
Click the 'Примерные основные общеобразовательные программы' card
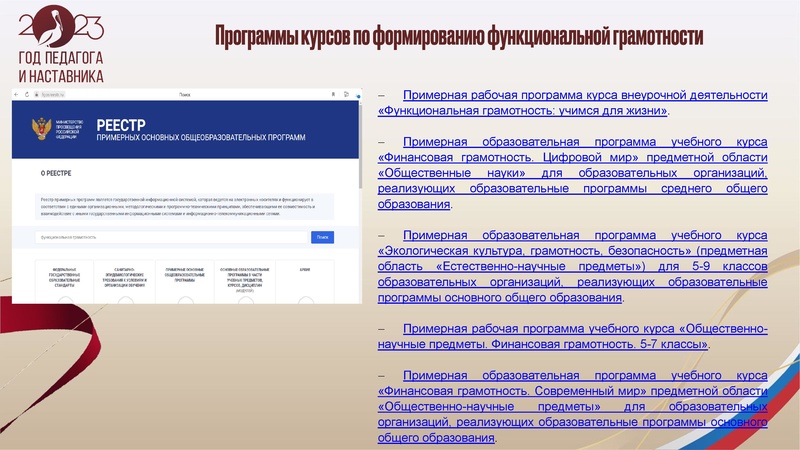point(185,282)
